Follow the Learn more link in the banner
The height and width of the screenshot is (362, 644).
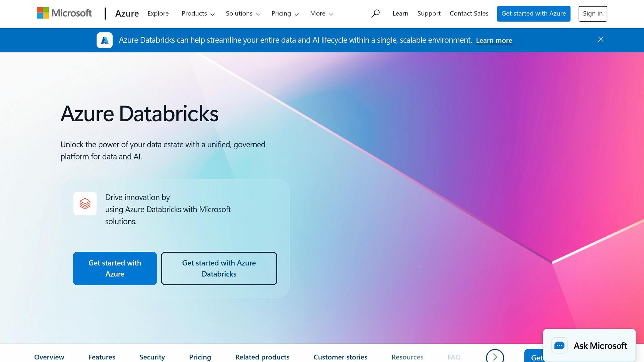(x=494, y=40)
